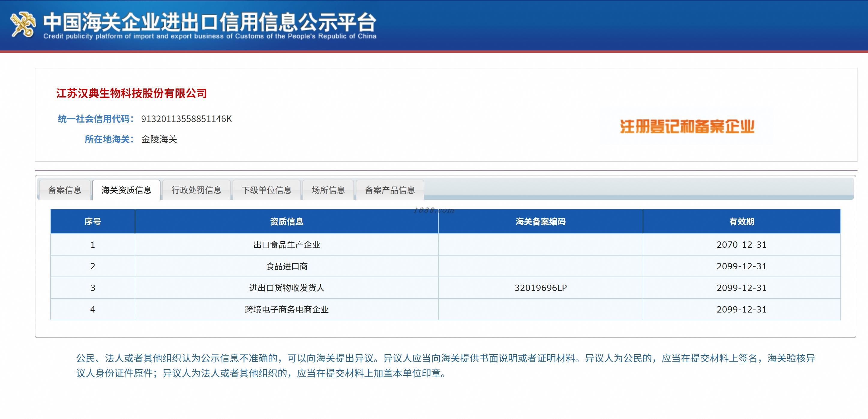Click sequence number 4 in the table
The image size is (868, 419).
point(93,309)
